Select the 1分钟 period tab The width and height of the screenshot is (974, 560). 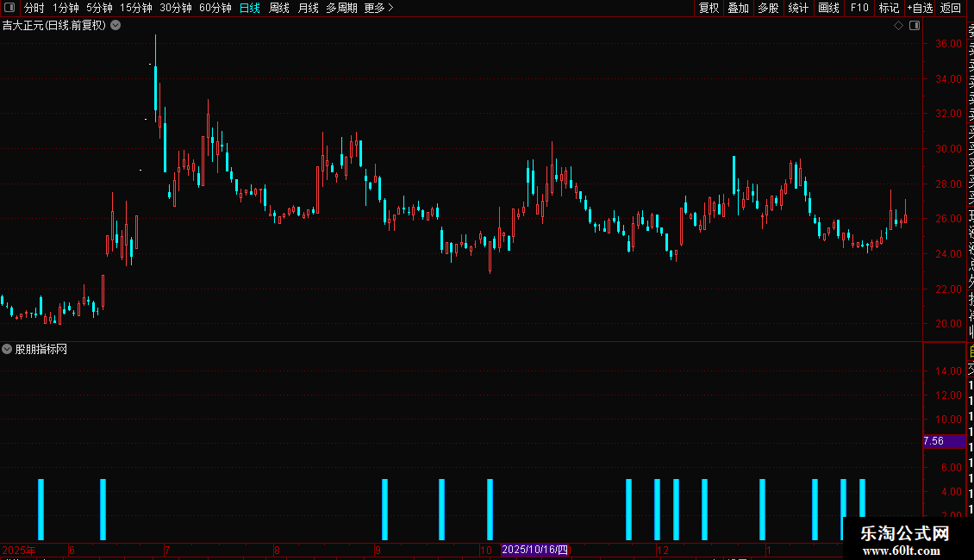click(x=66, y=8)
